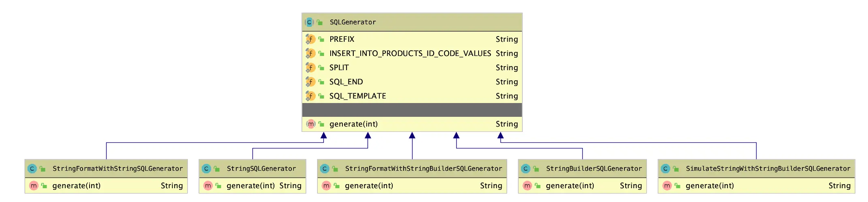
Task: Click the gray separator bar in SQLGenerator
Action: coord(412,110)
